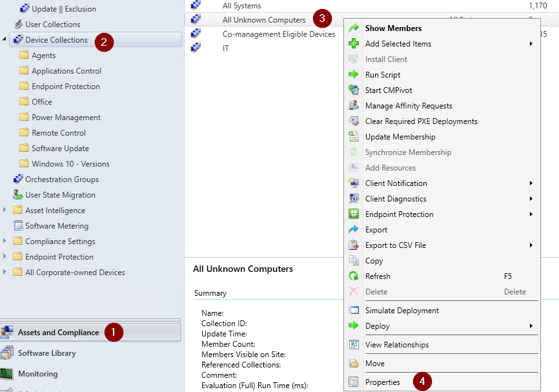Select the All Unknown Computers collection row
Image resolution: width=559 pixels, height=392 pixels.
(264, 19)
